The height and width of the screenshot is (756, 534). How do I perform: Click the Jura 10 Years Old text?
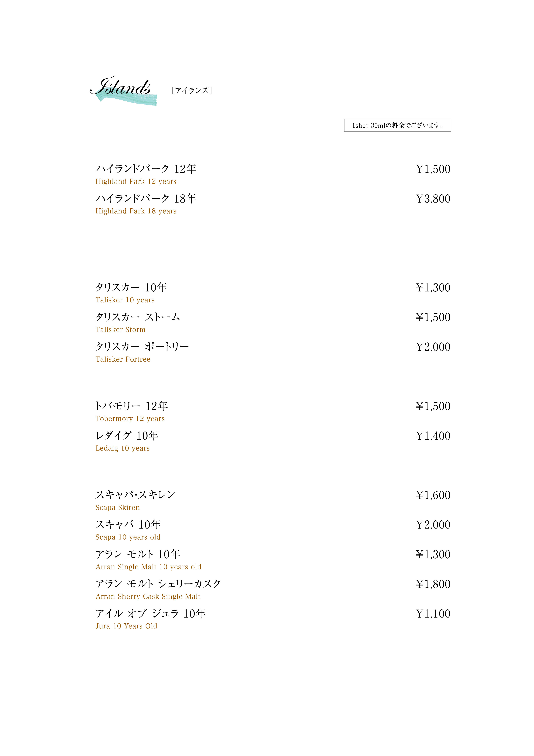[126, 626]
